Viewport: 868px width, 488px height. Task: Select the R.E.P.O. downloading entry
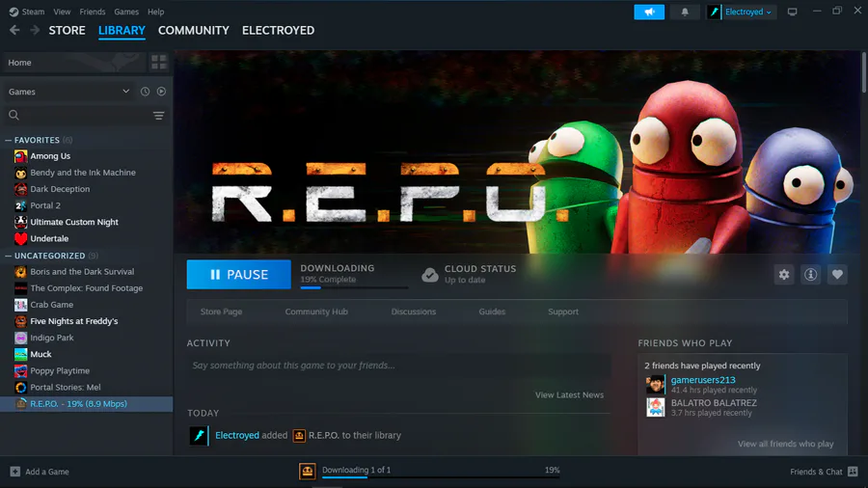click(x=87, y=404)
